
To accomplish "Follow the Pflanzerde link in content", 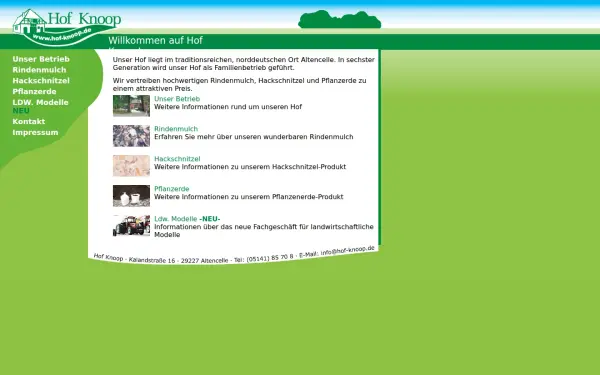I will (171, 189).
